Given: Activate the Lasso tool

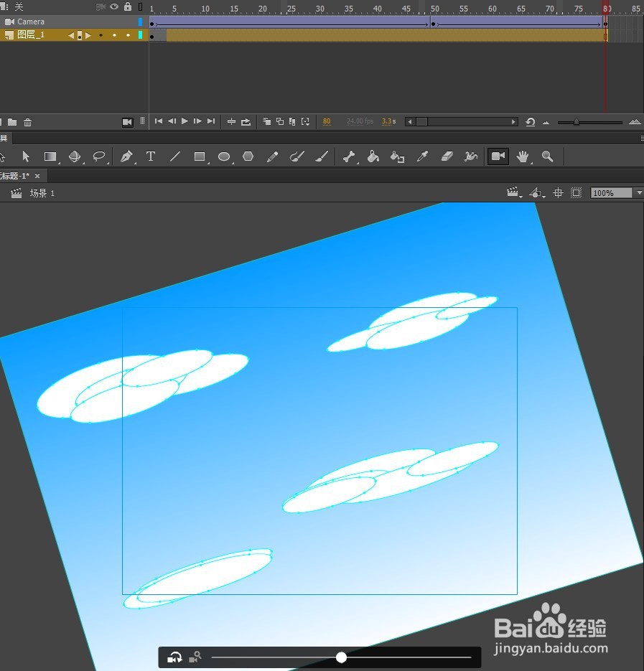Looking at the screenshot, I should [x=100, y=156].
